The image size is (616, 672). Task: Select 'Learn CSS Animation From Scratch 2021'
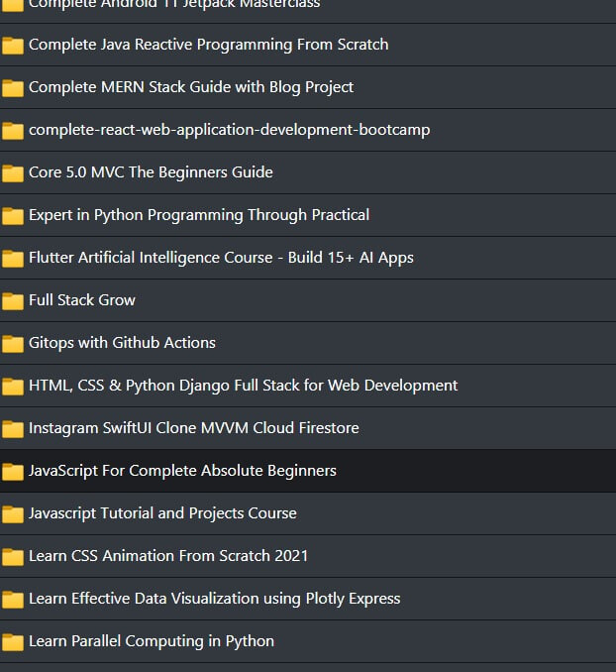[x=168, y=556]
